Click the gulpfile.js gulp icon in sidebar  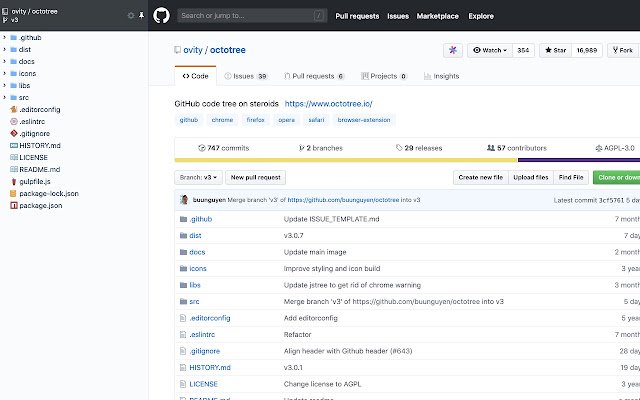(14, 181)
